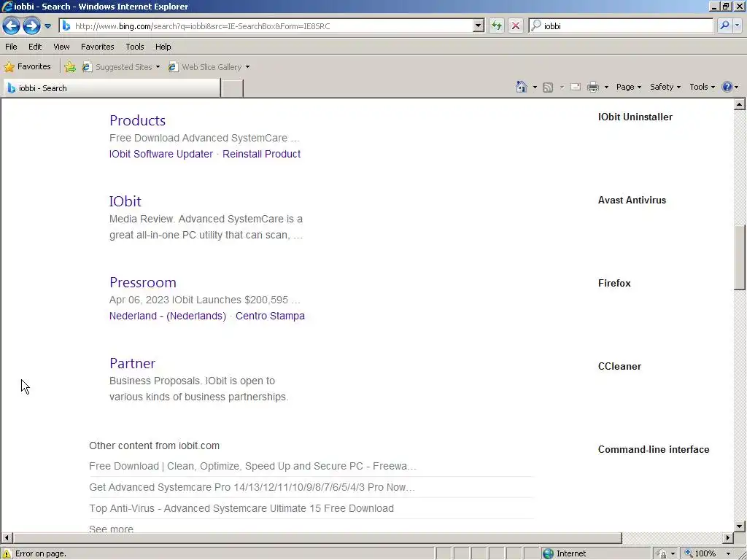Select CCleaner related item

click(x=619, y=367)
